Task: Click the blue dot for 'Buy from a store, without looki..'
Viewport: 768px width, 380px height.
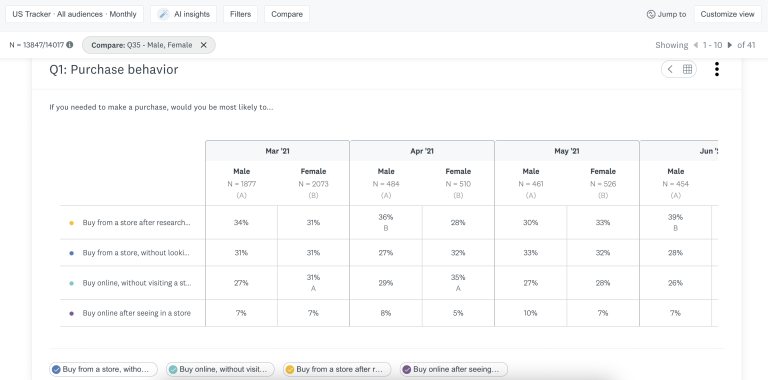Action: (72, 253)
